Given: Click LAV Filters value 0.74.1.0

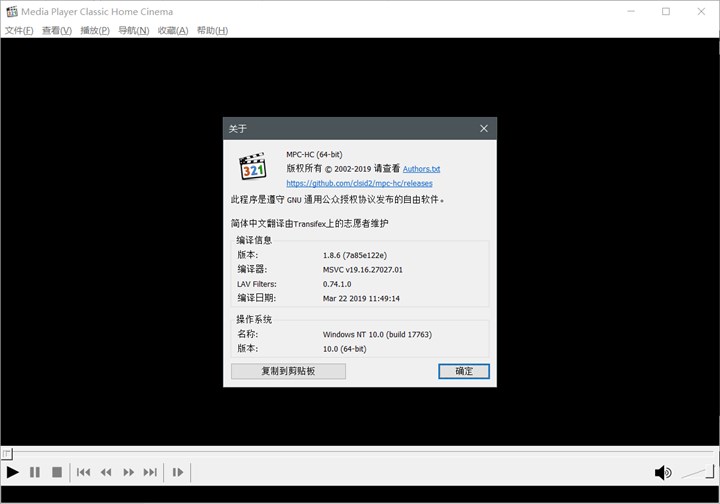Looking at the screenshot, I should pos(337,284).
